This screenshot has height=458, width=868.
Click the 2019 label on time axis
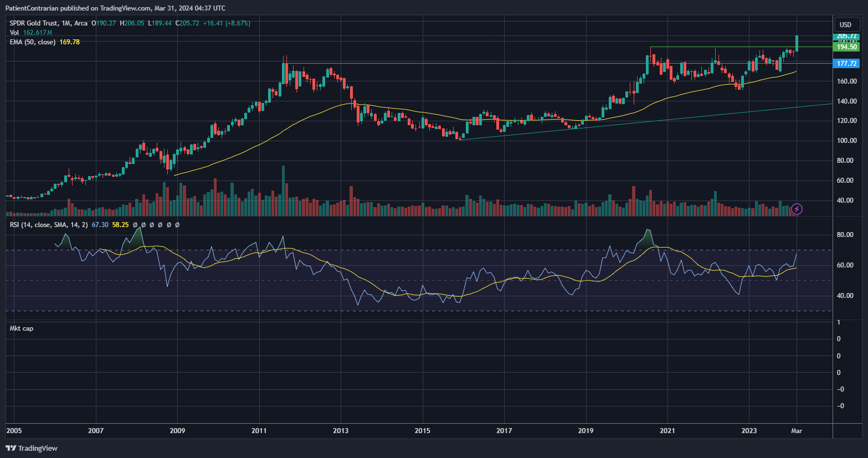point(586,430)
